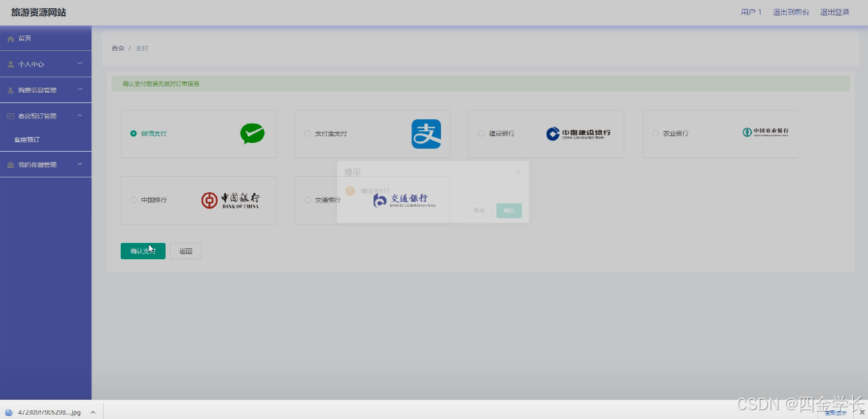The height and width of the screenshot is (419, 868).
Task: Click the Agricultural Bank of China logo
Action: (x=766, y=132)
